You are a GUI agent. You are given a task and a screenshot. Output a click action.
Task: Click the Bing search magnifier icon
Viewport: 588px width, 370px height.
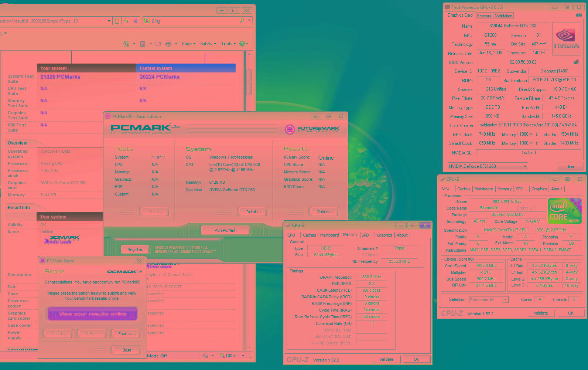(242, 21)
